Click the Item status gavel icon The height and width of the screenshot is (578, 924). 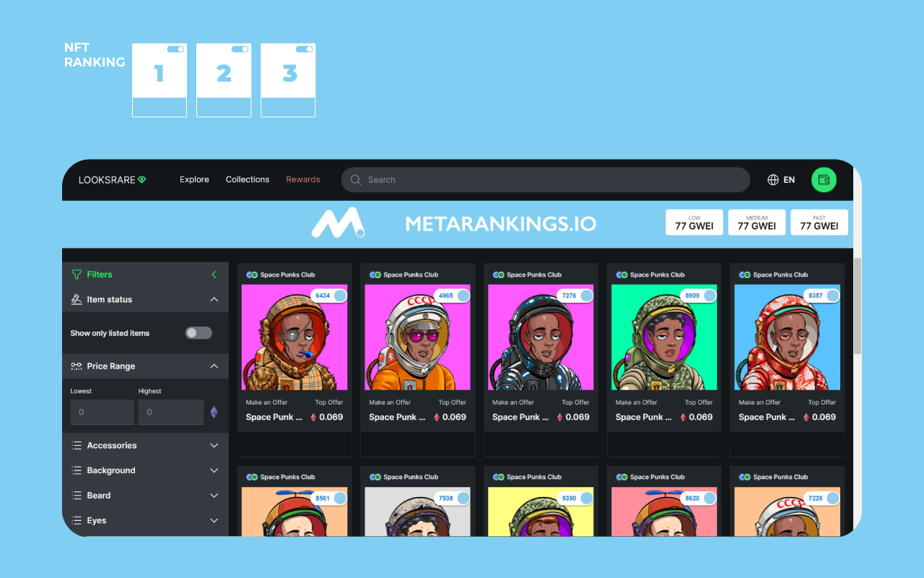77,299
